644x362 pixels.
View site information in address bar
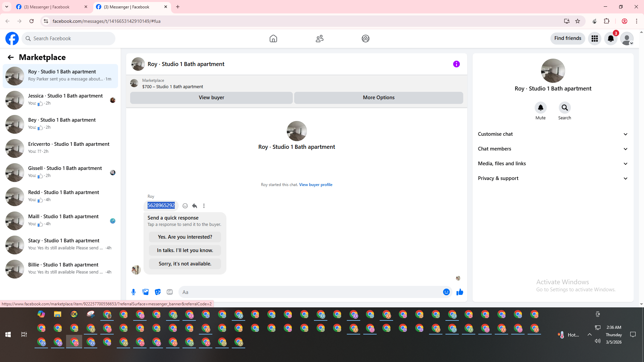point(46,21)
